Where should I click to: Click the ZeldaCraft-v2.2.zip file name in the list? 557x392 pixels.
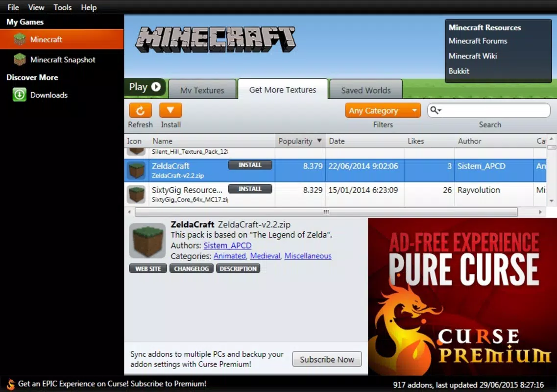pos(178,175)
